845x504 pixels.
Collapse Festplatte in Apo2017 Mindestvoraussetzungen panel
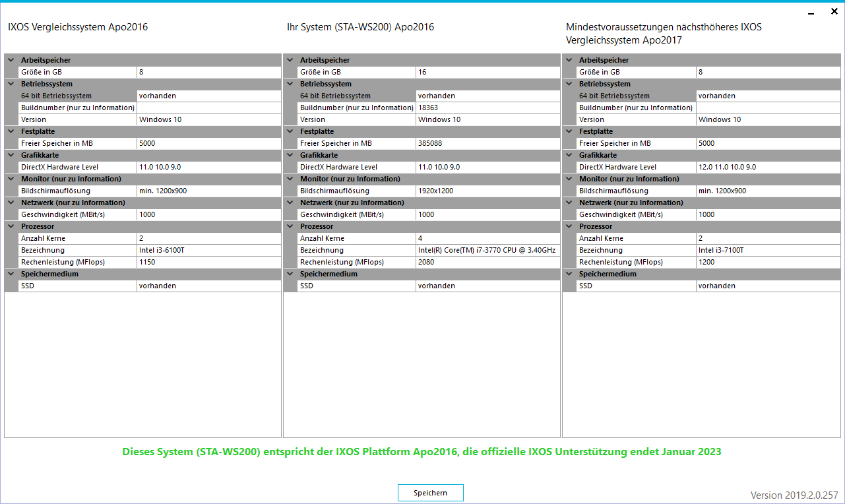click(569, 131)
